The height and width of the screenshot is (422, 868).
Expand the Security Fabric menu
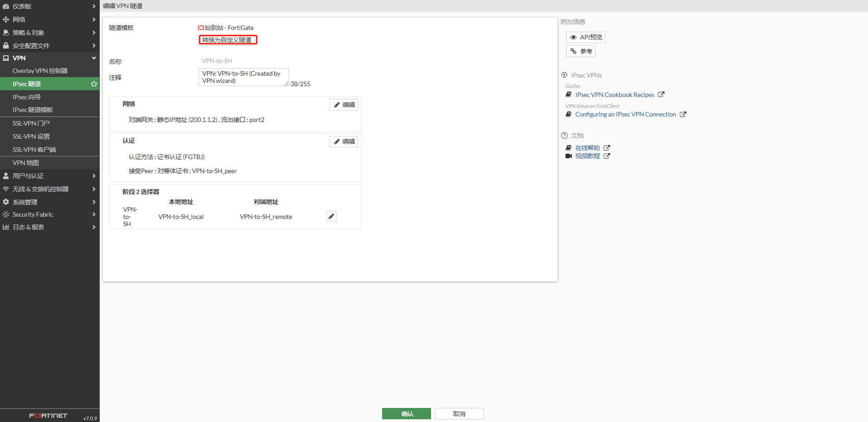pyautogui.click(x=49, y=214)
